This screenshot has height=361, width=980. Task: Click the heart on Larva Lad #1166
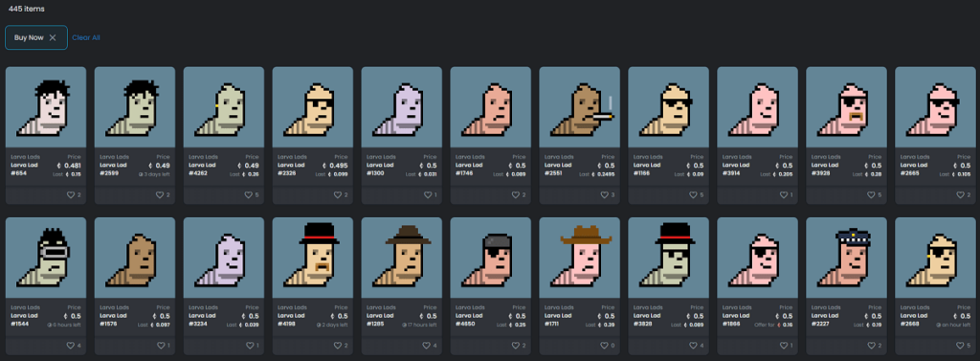point(693,194)
